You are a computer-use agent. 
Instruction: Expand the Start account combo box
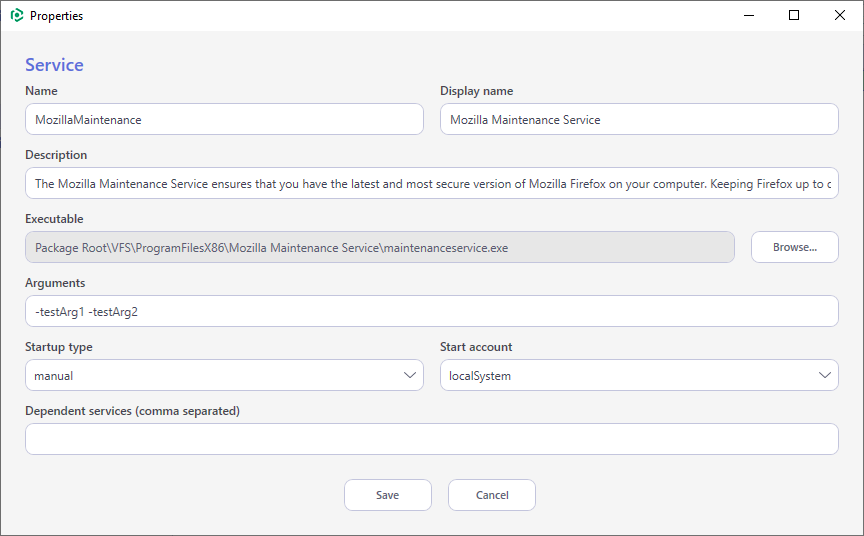(x=639, y=375)
